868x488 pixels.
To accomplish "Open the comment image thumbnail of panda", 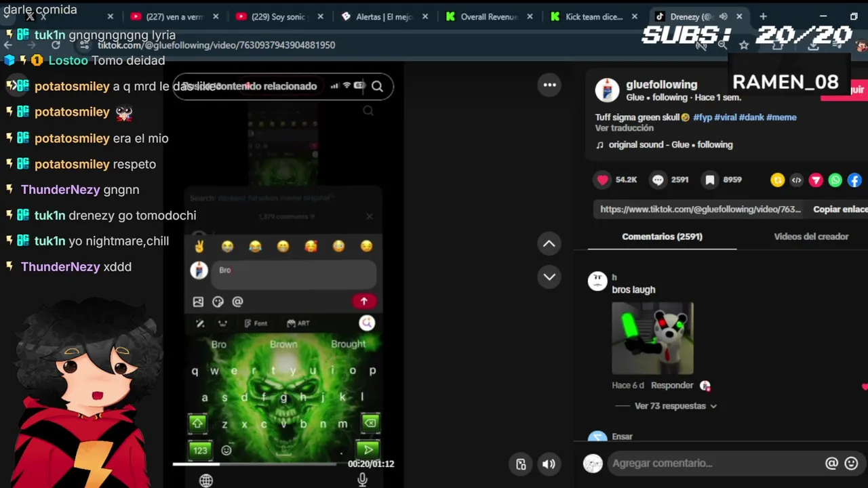I will click(652, 338).
